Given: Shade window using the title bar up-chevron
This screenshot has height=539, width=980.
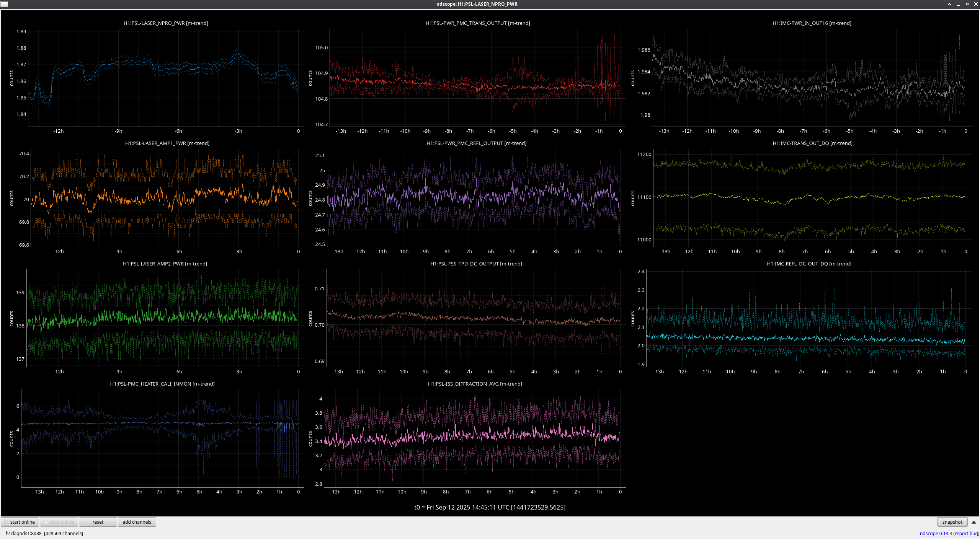Looking at the screenshot, I should 949,4.
